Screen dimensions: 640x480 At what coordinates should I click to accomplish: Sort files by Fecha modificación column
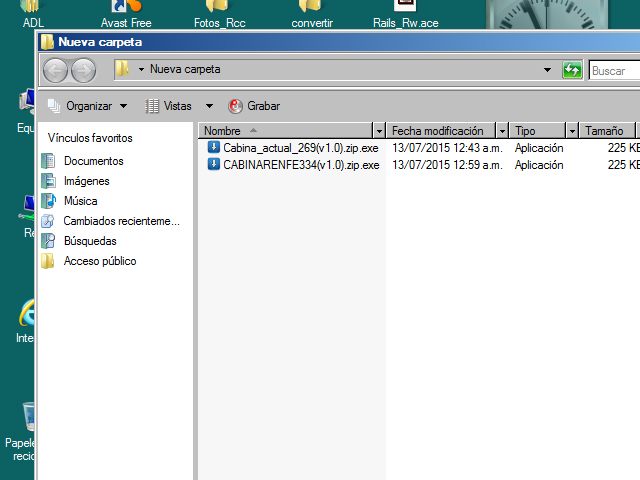point(438,131)
